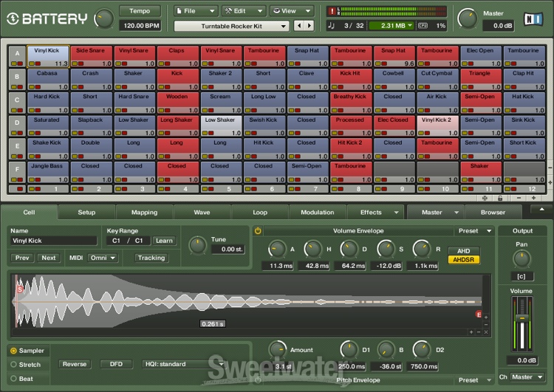Image resolution: width=554 pixels, height=392 pixels.
Task: Click the yellow solo indicator on row B header
Action: click(x=14, y=87)
